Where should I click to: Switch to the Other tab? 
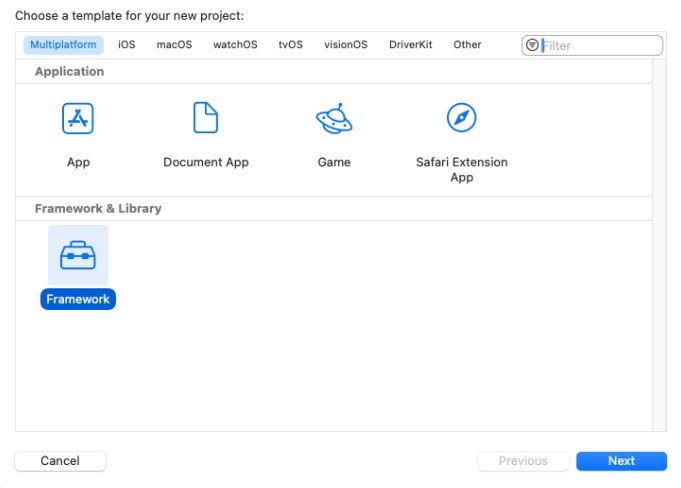point(467,45)
